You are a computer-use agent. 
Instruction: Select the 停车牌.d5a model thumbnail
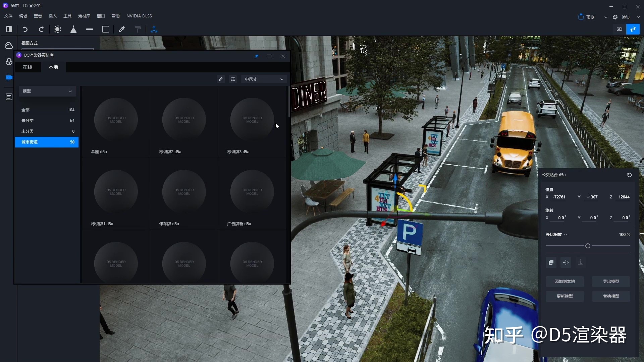click(x=184, y=192)
